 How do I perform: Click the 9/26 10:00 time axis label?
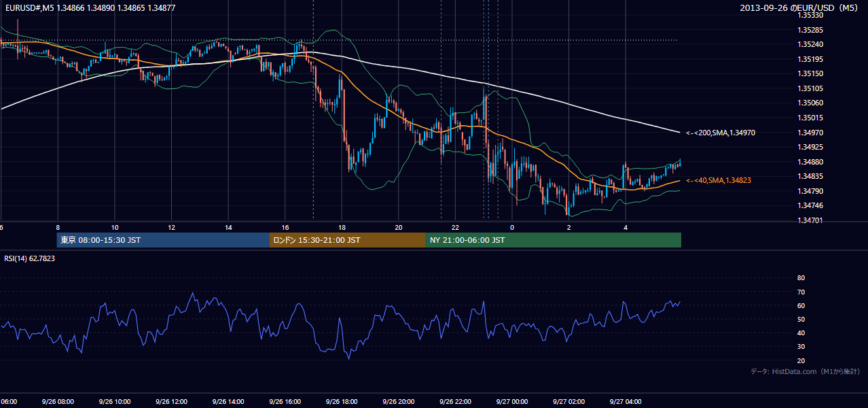[x=115, y=401]
